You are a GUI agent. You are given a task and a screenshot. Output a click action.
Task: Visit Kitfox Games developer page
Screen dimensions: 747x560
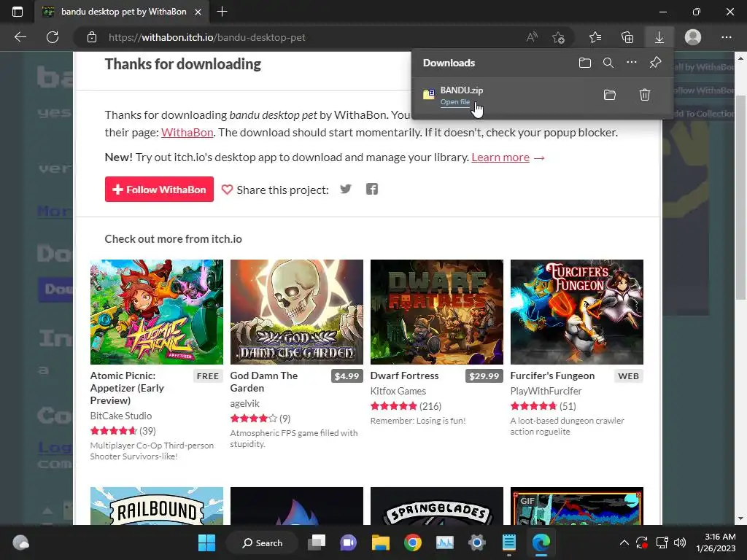tap(398, 391)
